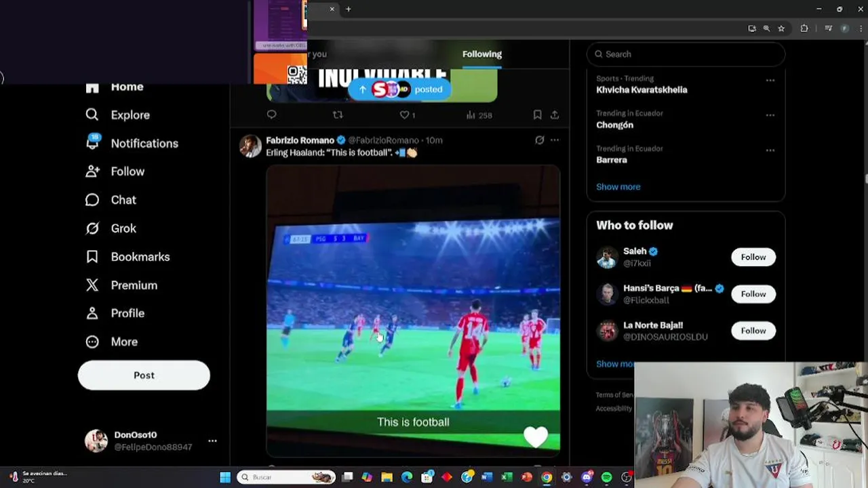The height and width of the screenshot is (488, 868).
Task: Open the Khvicha Kvaratskhelia trend
Action: [642, 89]
